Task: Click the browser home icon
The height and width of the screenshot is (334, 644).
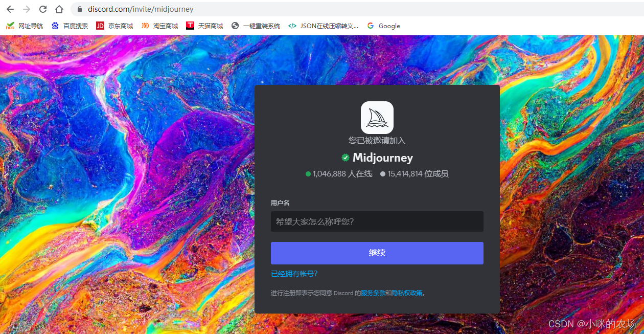Action: click(x=59, y=9)
